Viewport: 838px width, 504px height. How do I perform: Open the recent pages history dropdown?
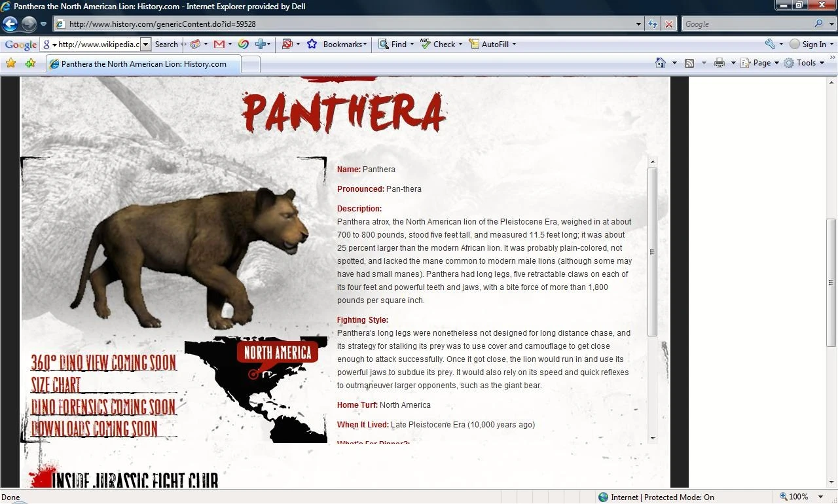43,24
